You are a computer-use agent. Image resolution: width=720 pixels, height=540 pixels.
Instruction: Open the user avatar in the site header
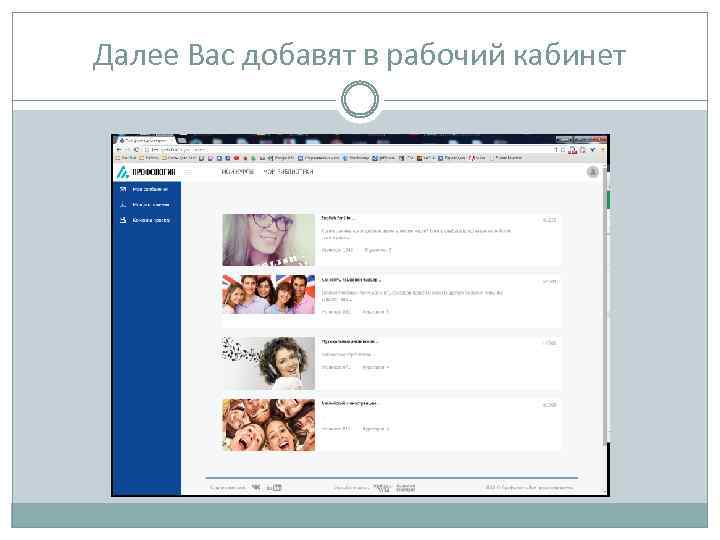click(593, 172)
